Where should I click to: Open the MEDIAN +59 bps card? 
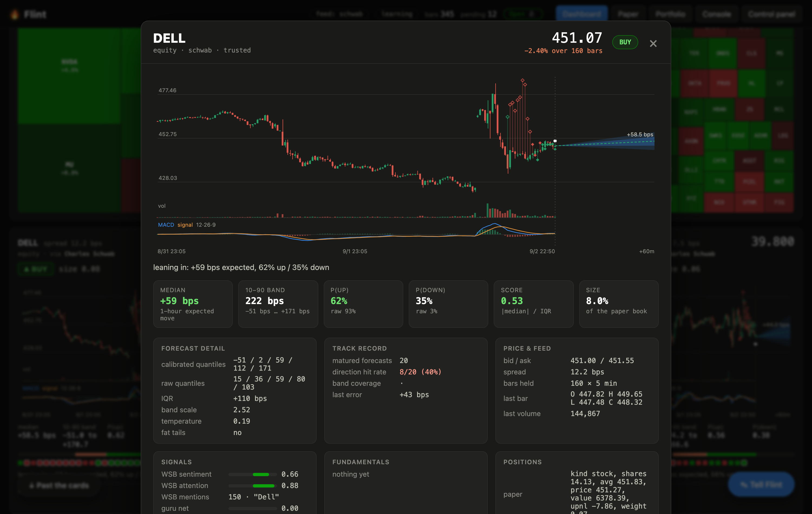[x=193, y=304]
